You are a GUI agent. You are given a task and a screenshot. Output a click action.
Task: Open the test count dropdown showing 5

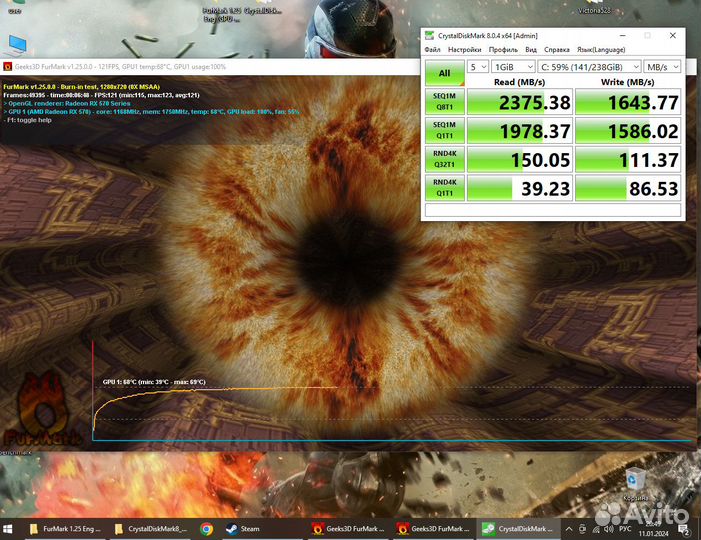click(477, 67)
